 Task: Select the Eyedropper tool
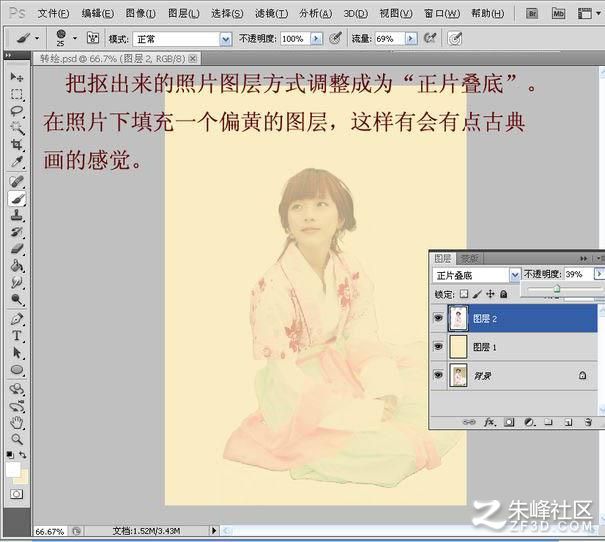17,162
